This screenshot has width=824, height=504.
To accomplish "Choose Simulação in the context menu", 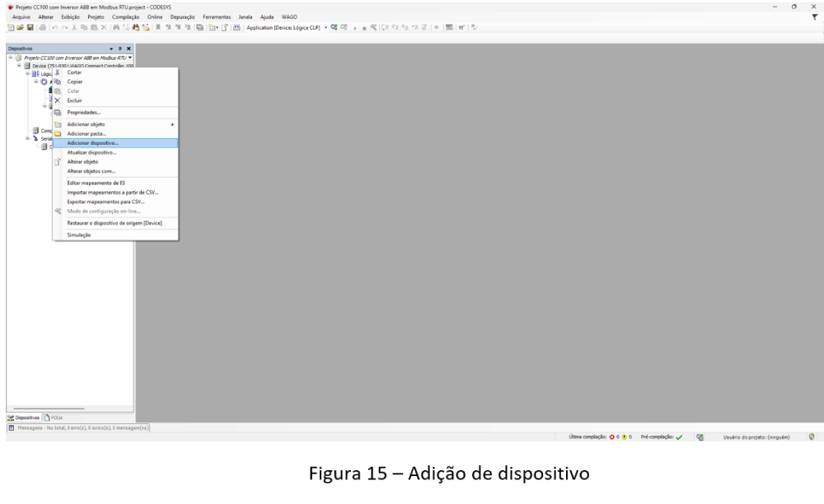I will [79, 235].
